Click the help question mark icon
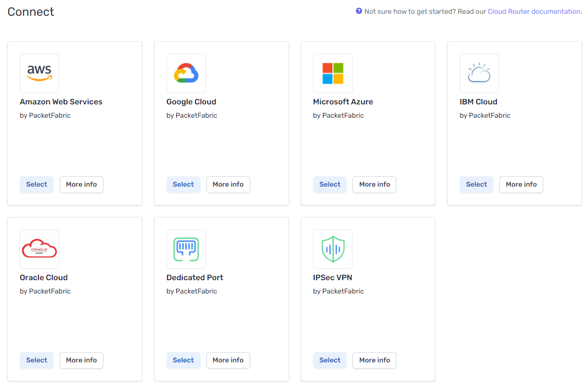 [x=359, y=11]
